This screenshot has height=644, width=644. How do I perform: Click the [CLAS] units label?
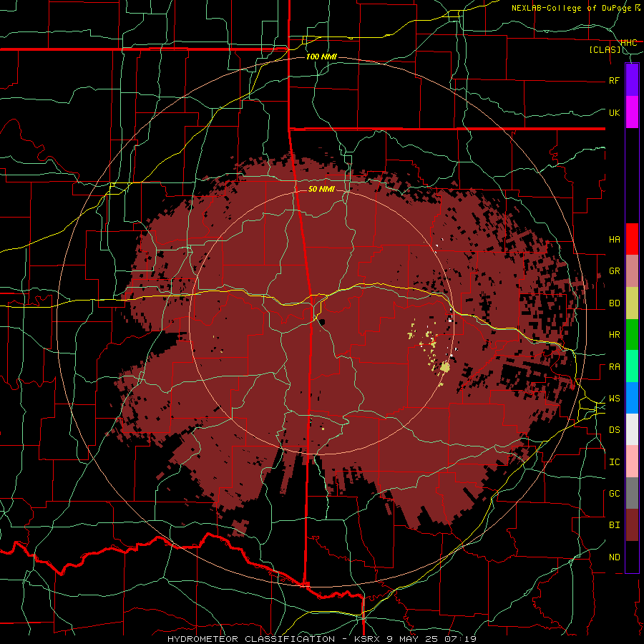tap(605, 50)
